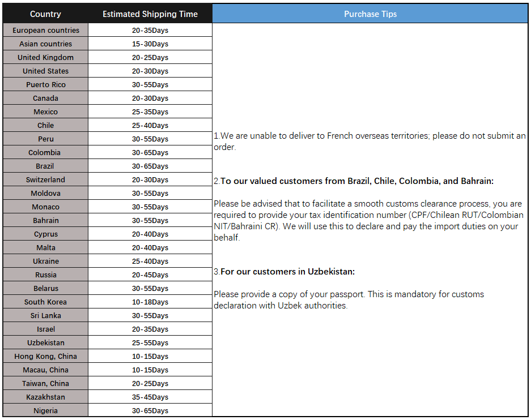531x420 pixels.
Task: Click the Purchase Tips header
Action: [370, 14]
